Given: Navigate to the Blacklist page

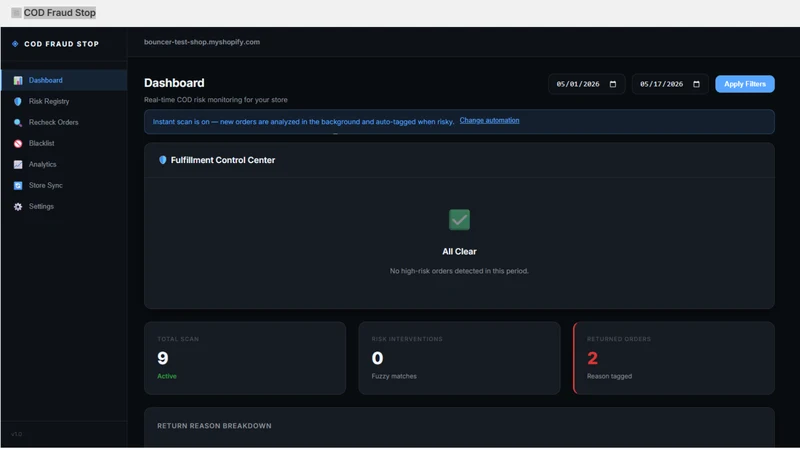Looking at the screenshot, I should tap(64, 143).
